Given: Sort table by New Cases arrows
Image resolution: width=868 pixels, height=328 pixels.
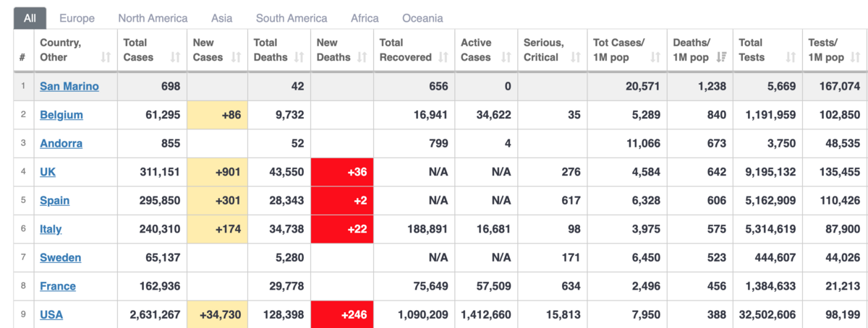Looking at the screenshot, I should point(236,57).
